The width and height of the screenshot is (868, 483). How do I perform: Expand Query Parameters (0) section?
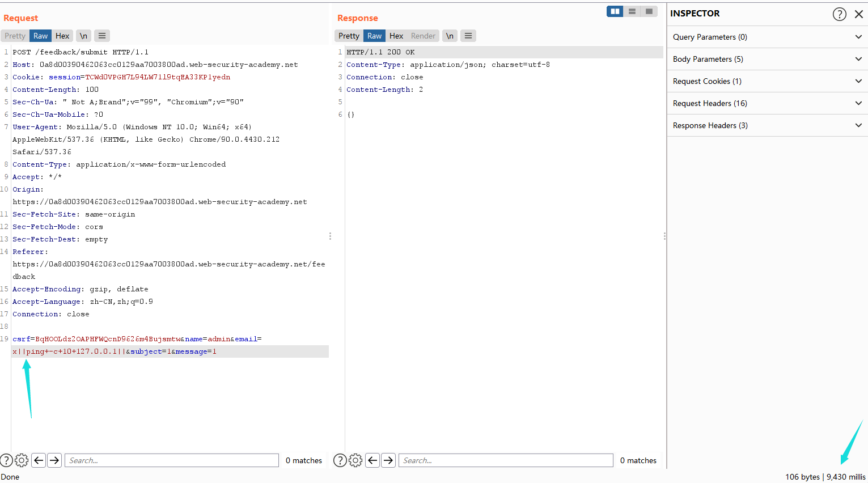click(x=767, y=37)
